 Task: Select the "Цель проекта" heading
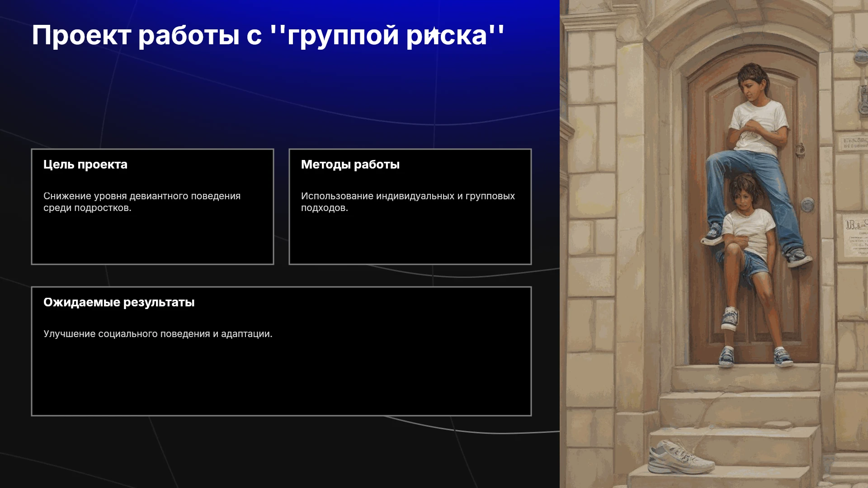[85, 164]
